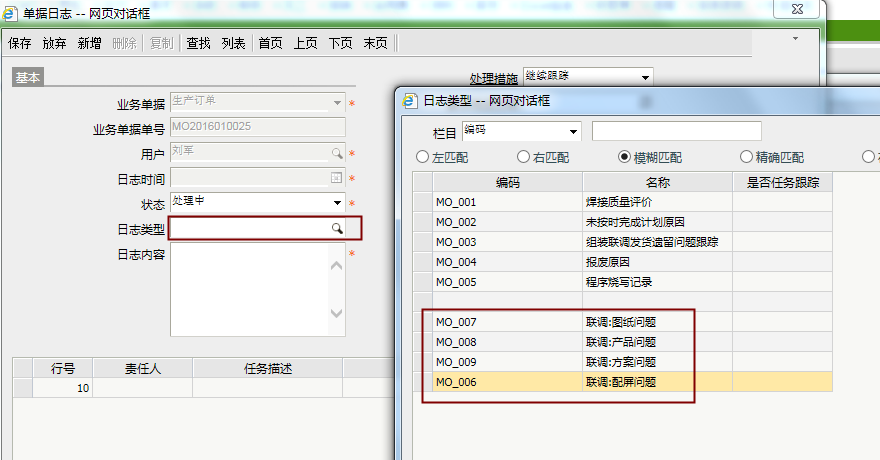The image size is (880, 460).
Task: Select the 右匹配 radio button
Action: 523,157
